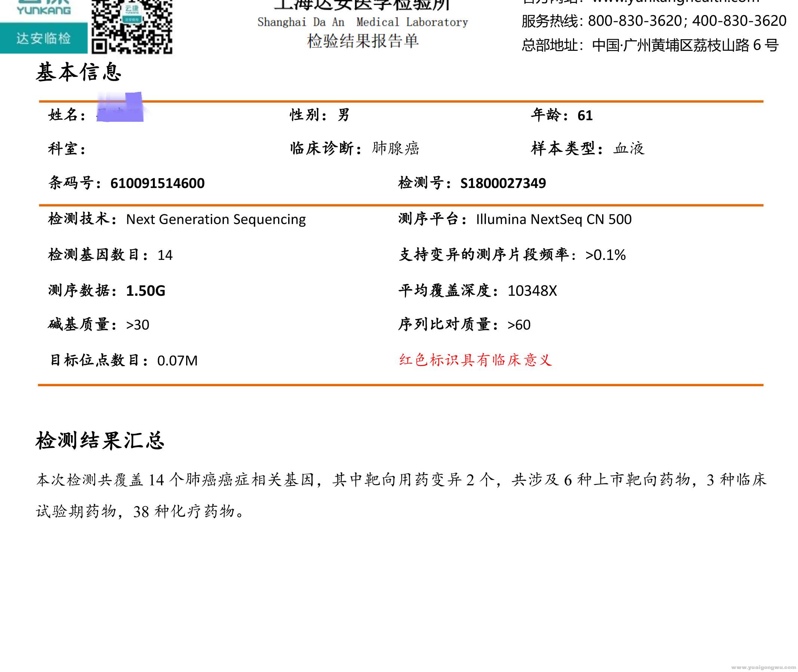The width and height of the screenshot is (798, 672).
Task: Select sequencing data value 1.50G
Action: 145,291
